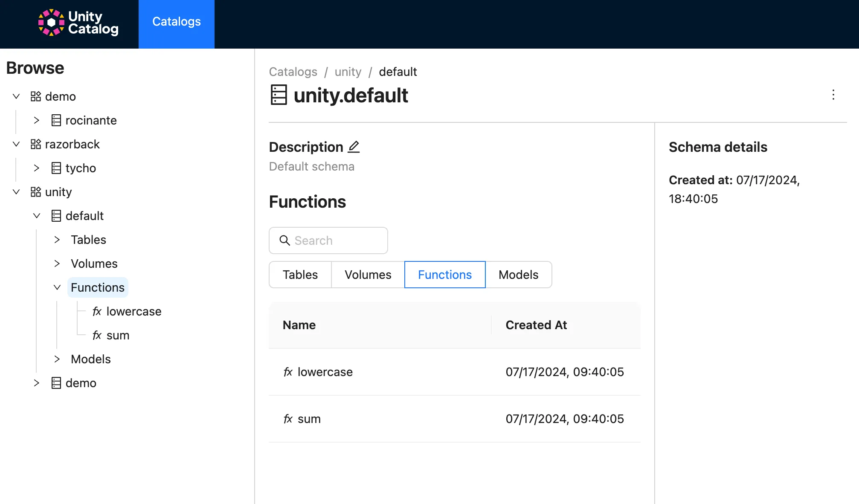Collapse the Functions node in the tree
Image resolution: width=859 pixels, height=504 pixels.
click(x=58, y=287)
